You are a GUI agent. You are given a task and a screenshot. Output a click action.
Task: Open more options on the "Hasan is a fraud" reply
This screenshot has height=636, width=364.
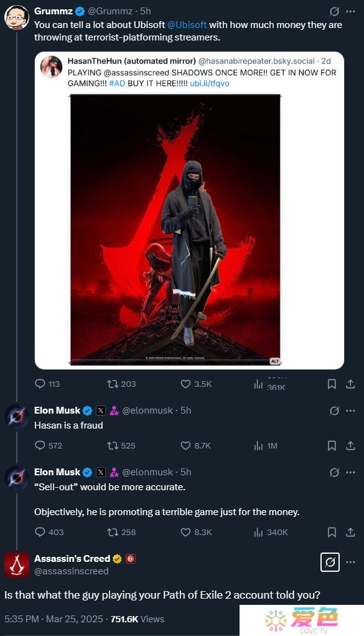pos(351,411)
